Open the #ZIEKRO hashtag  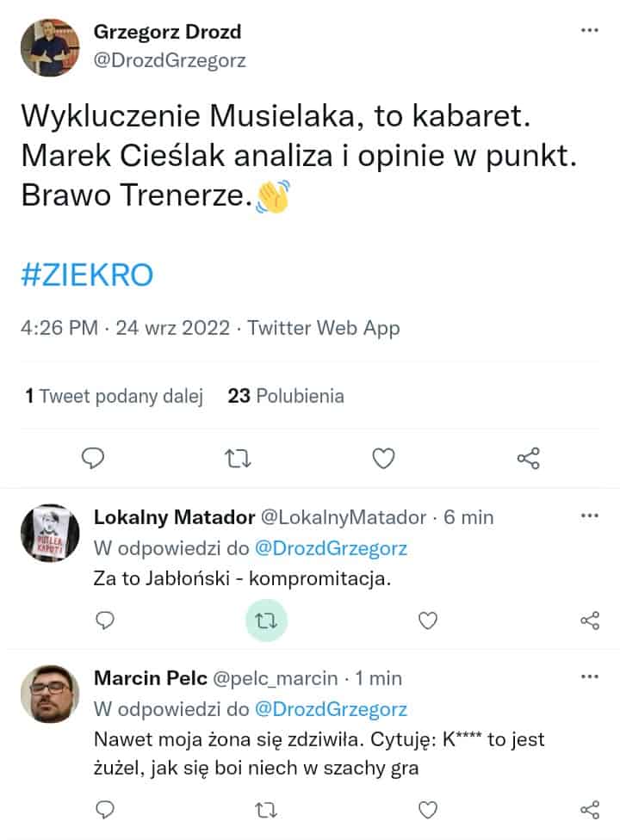point(86,275)
